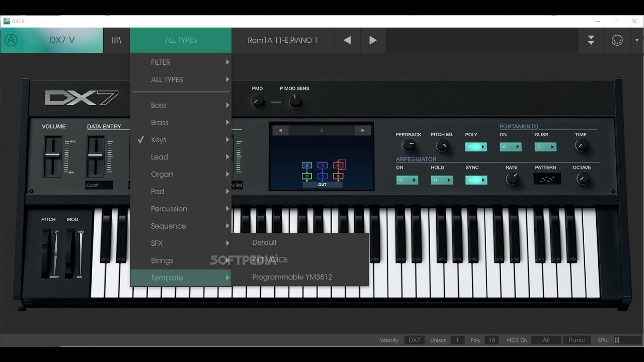Click the arpeggiator RATE knob
The width and height of the screenshot is (644, 362).
[x=512, y=178]
